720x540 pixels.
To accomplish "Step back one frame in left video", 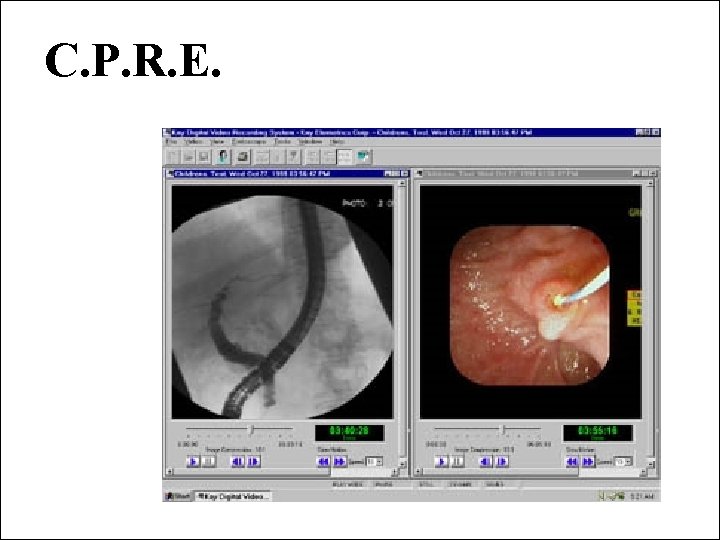I will 237,461.
